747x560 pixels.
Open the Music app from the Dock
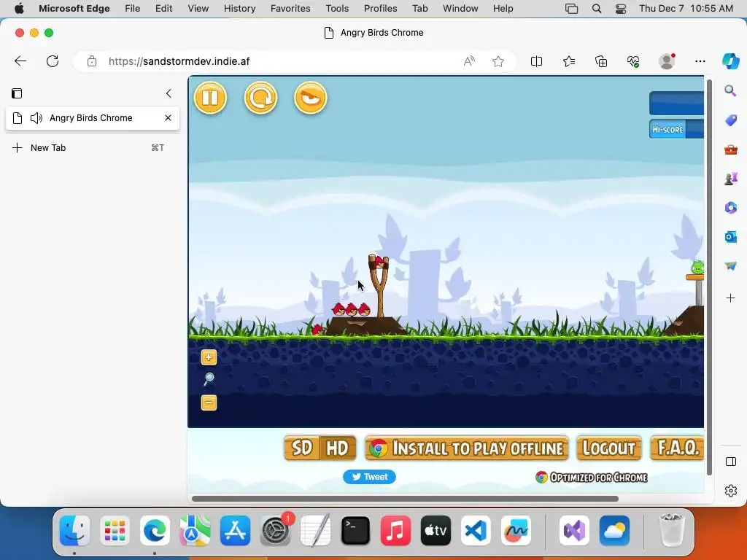pos(395,530)
